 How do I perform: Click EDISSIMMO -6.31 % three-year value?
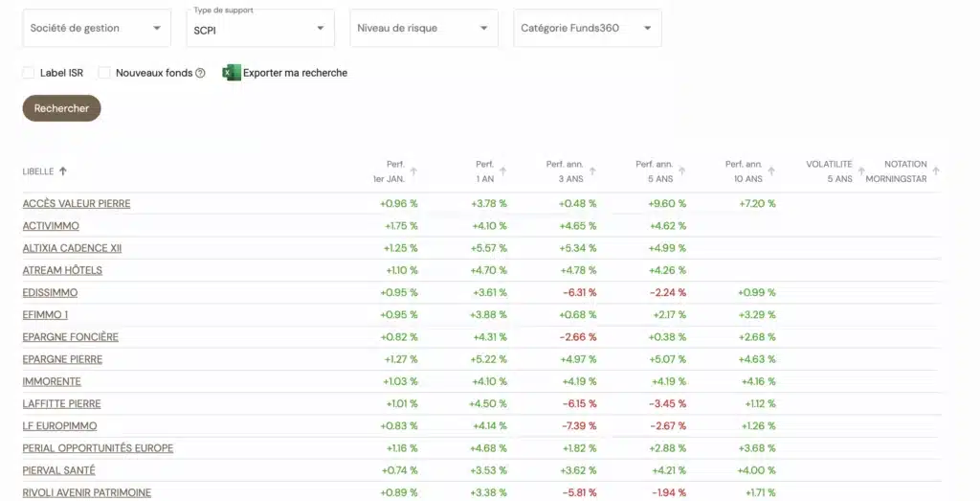pyautogui.click(x=579, y=292)
